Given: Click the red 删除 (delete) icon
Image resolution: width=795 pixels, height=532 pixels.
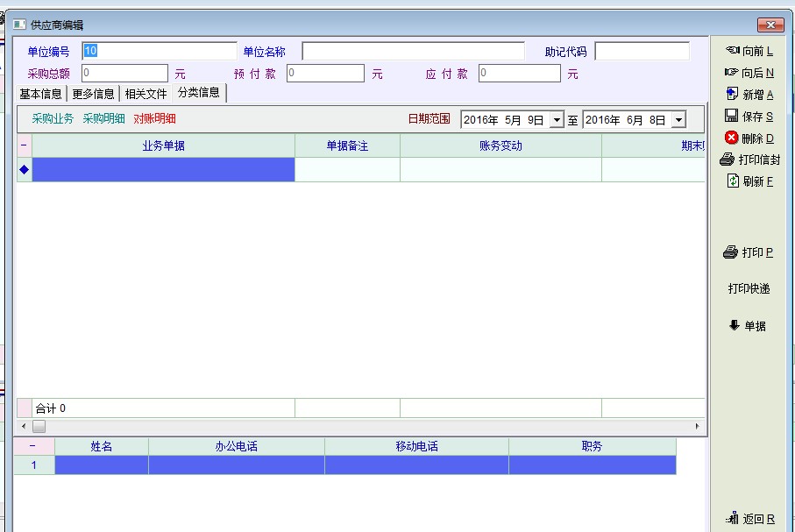Looking at the screenshot, I should 731,138.
